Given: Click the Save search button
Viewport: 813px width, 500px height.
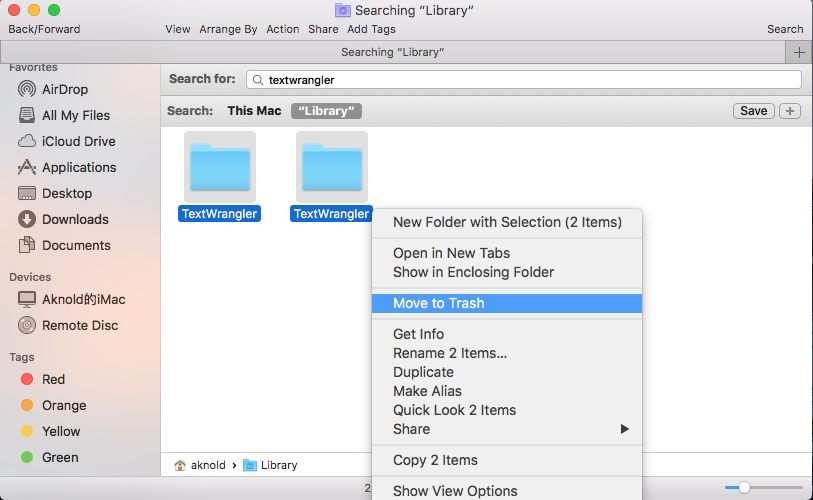Looking at the screenshot, I should click(753, 111).
